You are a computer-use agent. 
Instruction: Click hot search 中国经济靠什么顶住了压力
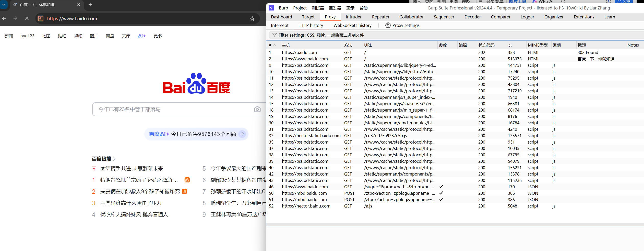pos(131,203)
